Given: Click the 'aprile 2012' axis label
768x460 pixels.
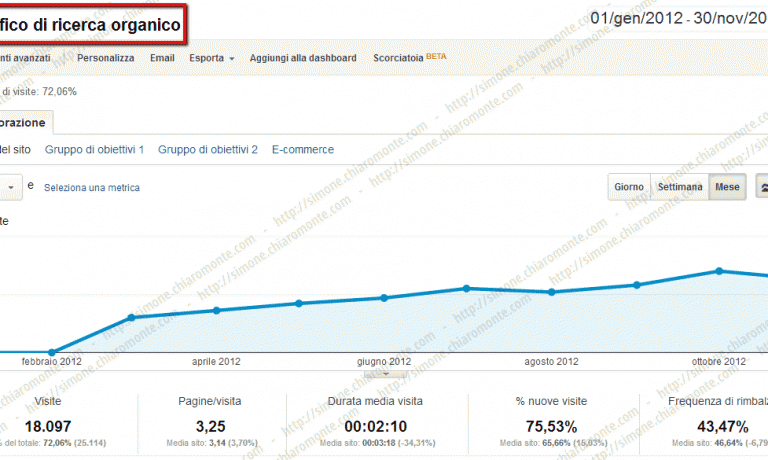Looking at the screenshot, I should point(216,362).
